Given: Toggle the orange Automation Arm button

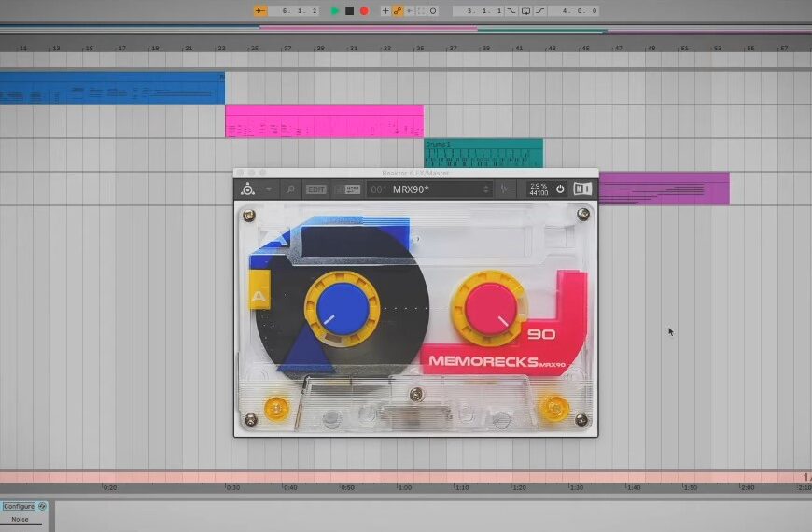Looking at the screenshot, I should [398, 11].
